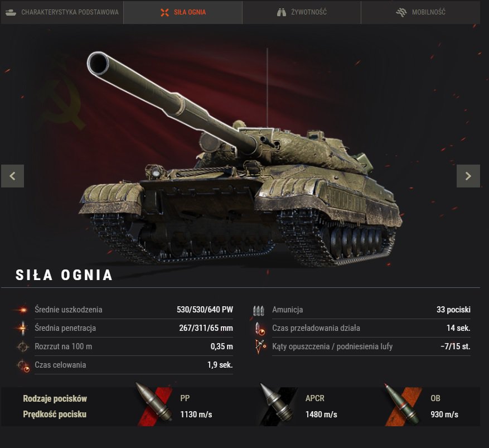Switch to the Żywotność tab

tap(302, 12)
